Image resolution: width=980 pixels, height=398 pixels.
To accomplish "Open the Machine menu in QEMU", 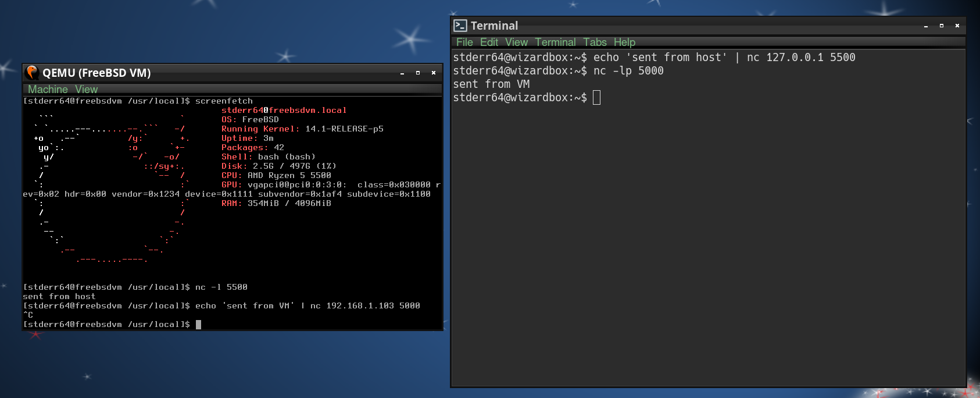I will [48, 89].
